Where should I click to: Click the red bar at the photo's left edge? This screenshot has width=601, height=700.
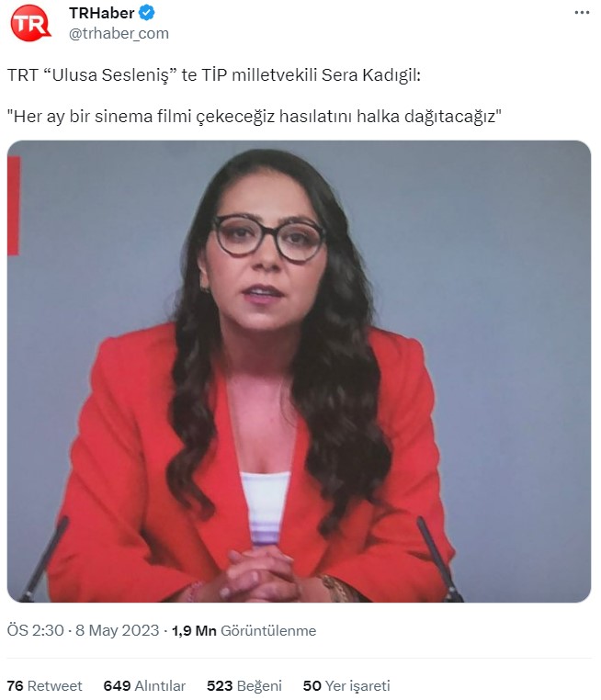pyautogui.click(x=14, y=206)
